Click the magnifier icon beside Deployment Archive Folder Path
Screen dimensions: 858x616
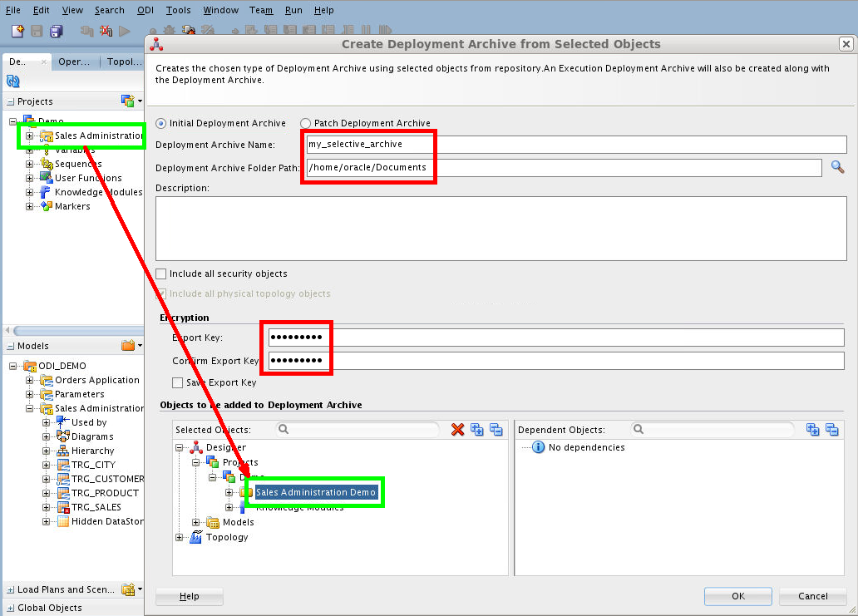[x=837, y=166]
